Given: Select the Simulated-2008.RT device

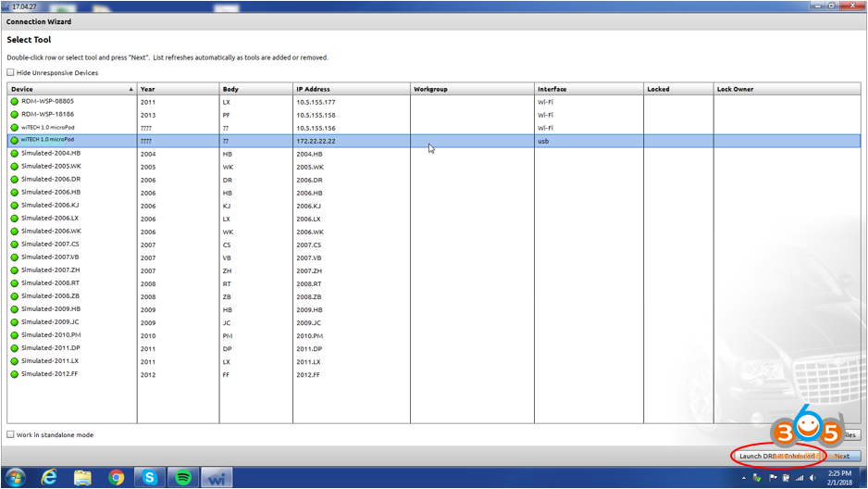Looking at the screenshot, I should click(434, 283).
